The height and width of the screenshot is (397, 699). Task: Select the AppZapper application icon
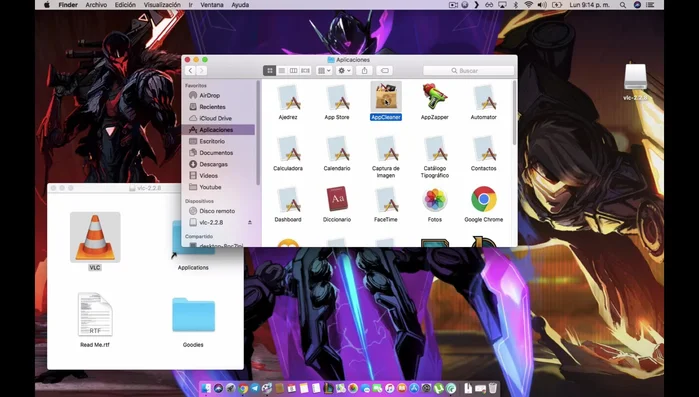(435, 96)
